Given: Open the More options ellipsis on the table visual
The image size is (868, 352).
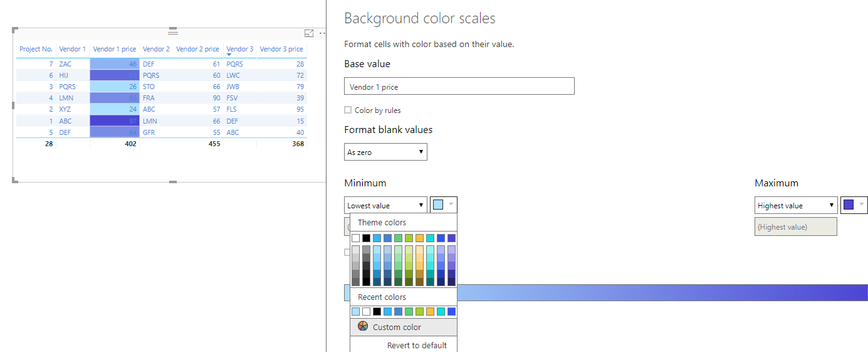Looking at the screenshot, I should pos(322,33).
